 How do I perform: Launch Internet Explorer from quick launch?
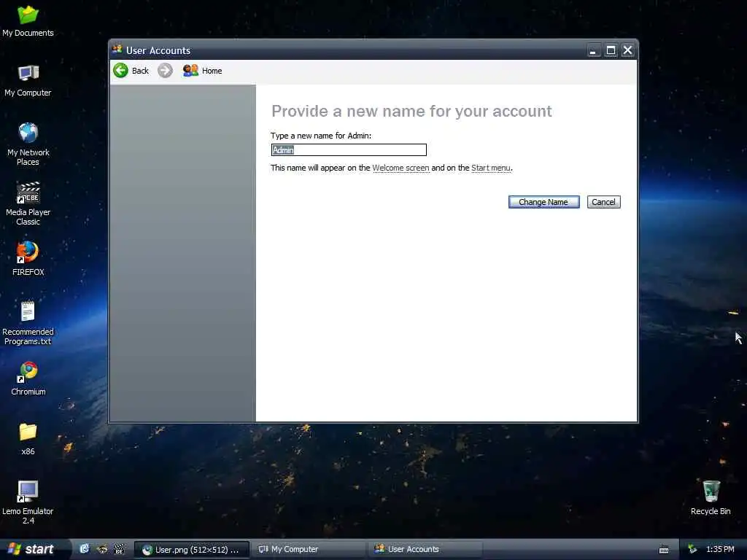pyautogui.click(x=85, y=549)
